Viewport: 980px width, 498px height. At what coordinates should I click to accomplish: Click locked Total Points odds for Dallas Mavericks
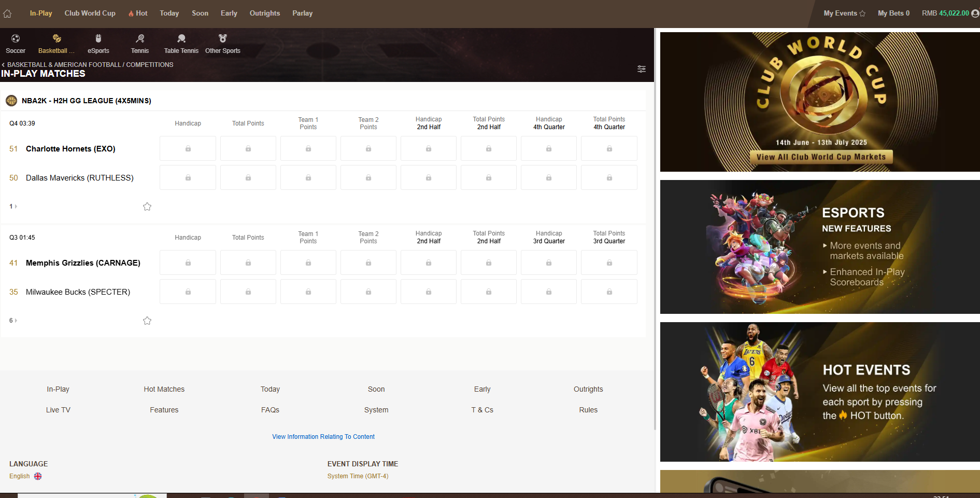[248, 178]
